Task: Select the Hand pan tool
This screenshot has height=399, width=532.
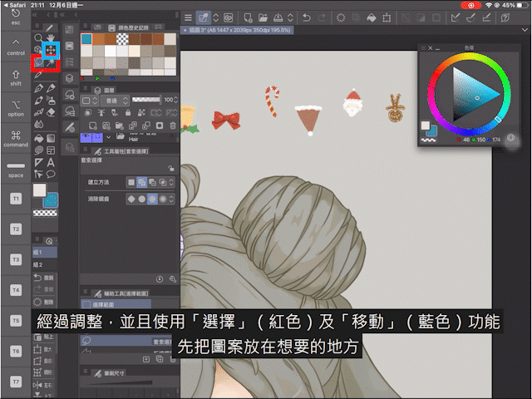Action: click(51, 37)
